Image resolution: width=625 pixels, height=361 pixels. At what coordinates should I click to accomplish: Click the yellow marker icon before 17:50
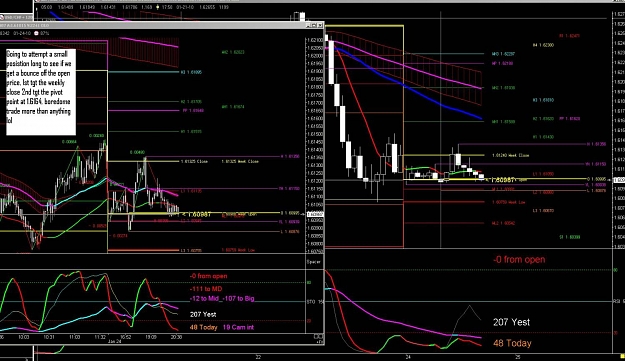coord(158,7)
